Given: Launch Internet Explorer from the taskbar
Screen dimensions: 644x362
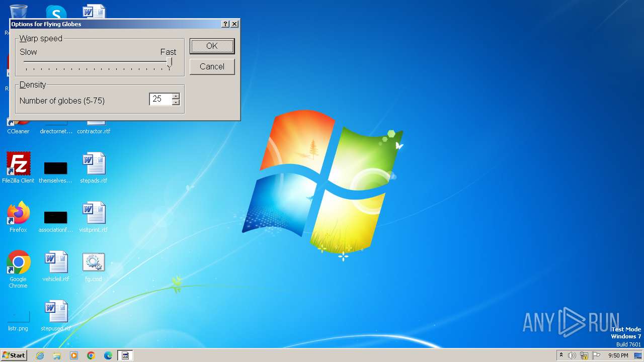Looking at the screenshot, I should [40, 355].
